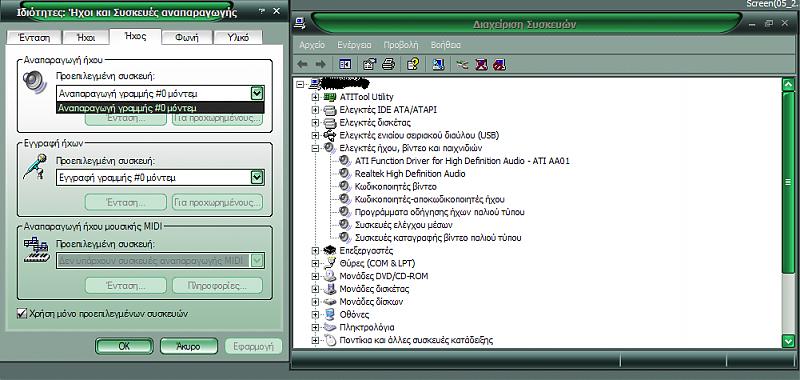
Task: Click the speaker icon beside ATI Function Driver
Action: click(x=345, y=161)
